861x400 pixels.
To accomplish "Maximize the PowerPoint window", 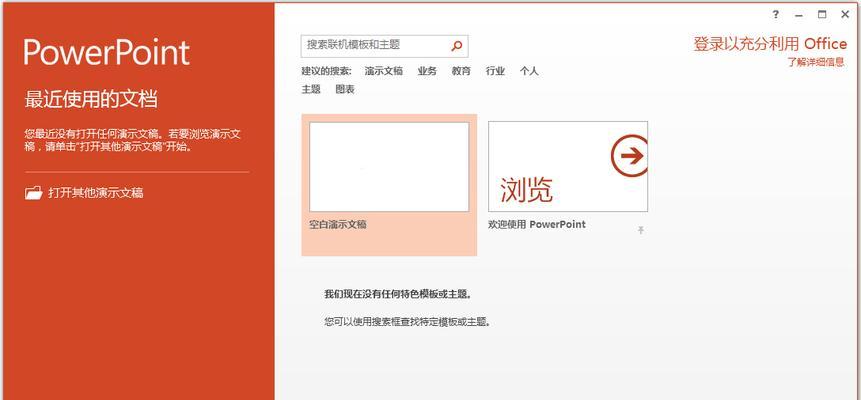I will (822, 15).
